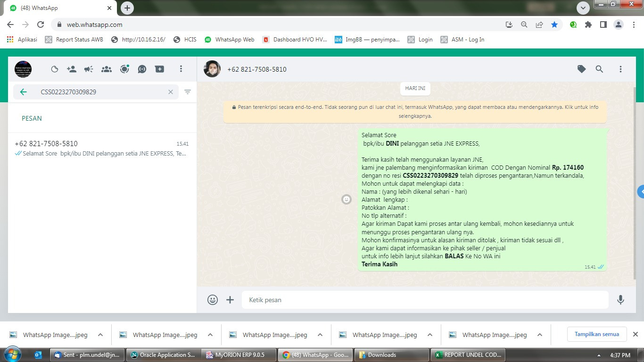This screenshot has height=362, width=644.
Task: Open the Status icon with green dot
Action: click(124, 69)
